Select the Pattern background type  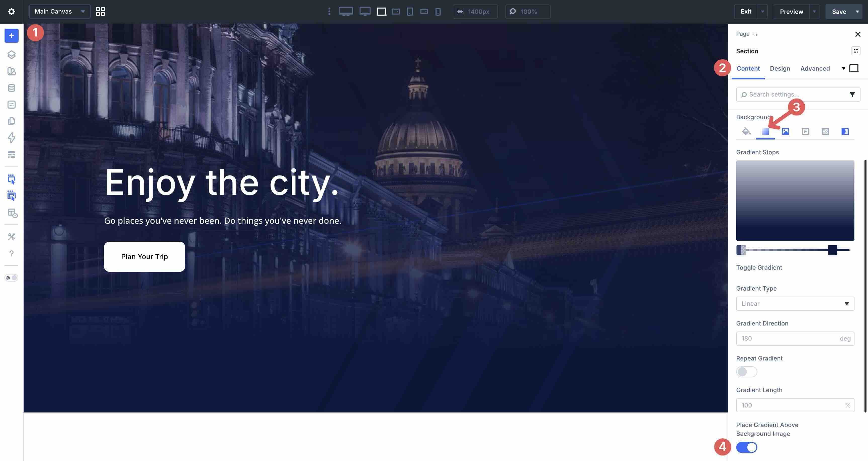pyautogui.click(x=824, y=131)
